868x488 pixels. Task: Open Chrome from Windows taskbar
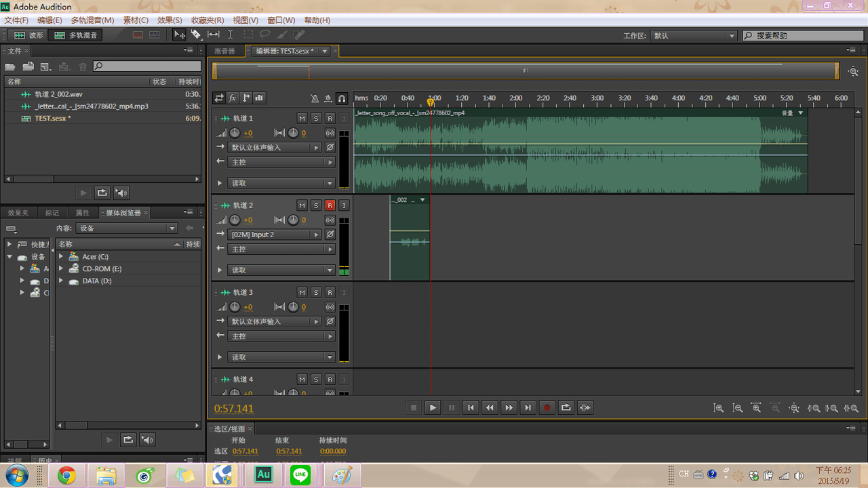66,475
